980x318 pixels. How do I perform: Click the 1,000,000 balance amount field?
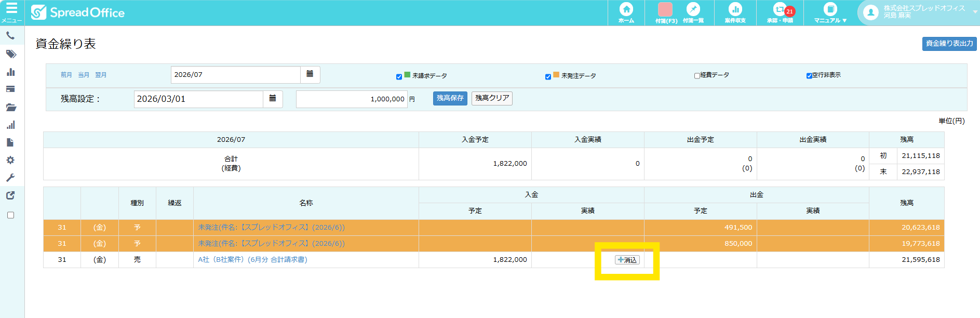tap(352, 99)
